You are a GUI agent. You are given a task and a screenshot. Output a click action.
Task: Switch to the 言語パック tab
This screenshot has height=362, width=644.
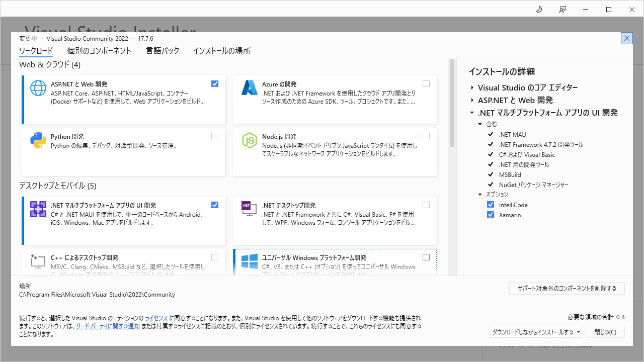[x=163, y=51]
